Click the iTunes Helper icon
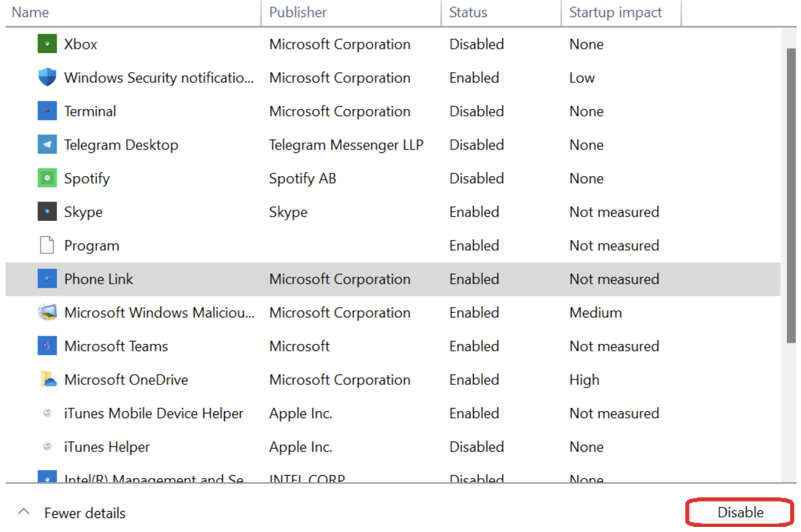Screen dimensions: 801x532 tap(47, 447)
